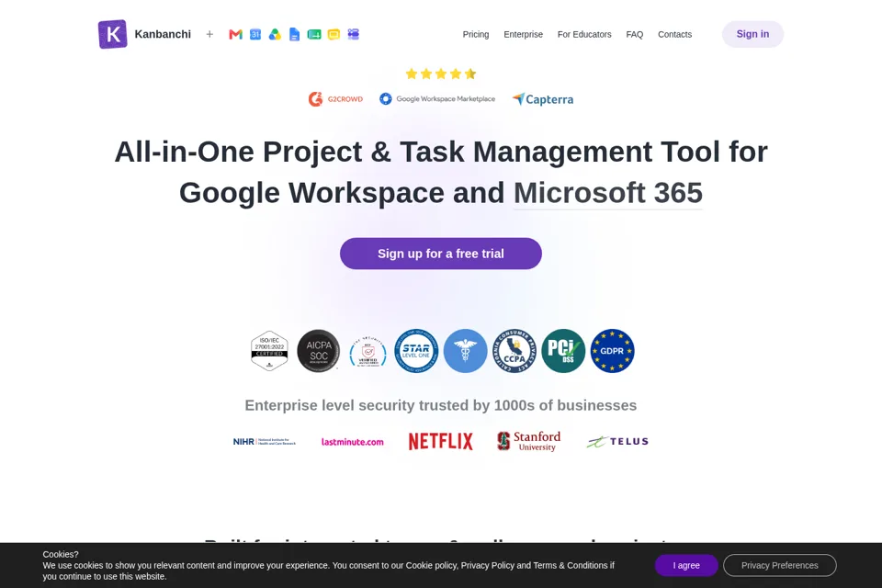Click the purple icon after Slides

[x=353, y=34]
